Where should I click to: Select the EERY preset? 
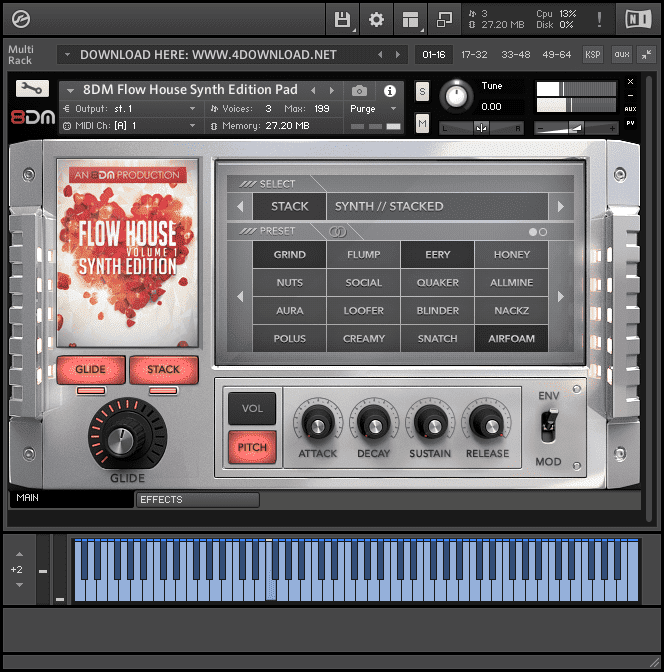437,255
